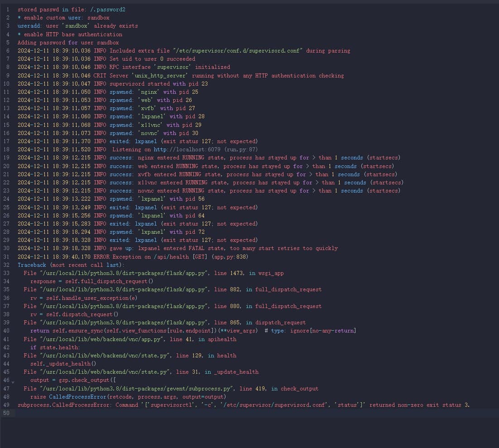Select 'Traceback (most recent call last):' line
This screenshot has height=448, width=499.
71,265
